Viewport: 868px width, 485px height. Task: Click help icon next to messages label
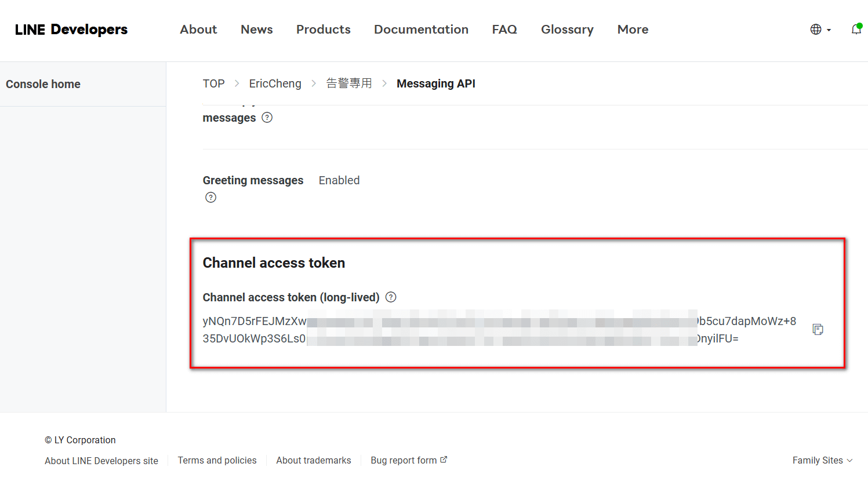pos(267,118)
